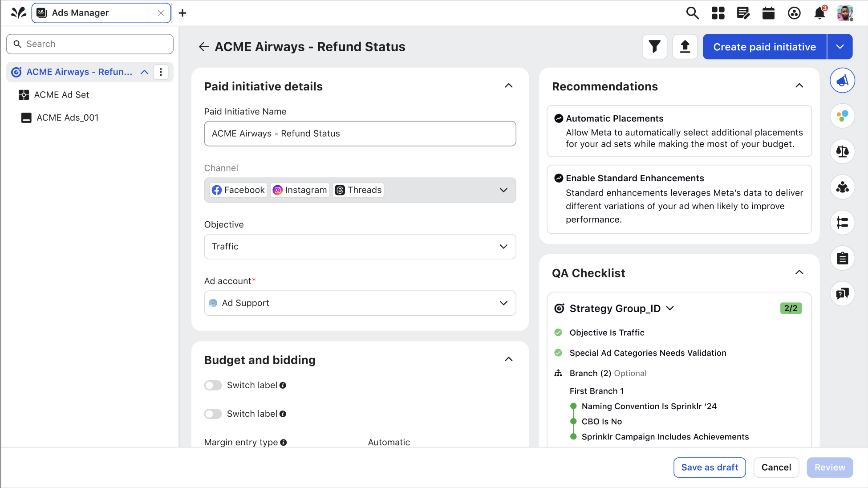Close the Ads Manager tab
The height and width of the screenshot is (488, 868).
pos(161,13)
